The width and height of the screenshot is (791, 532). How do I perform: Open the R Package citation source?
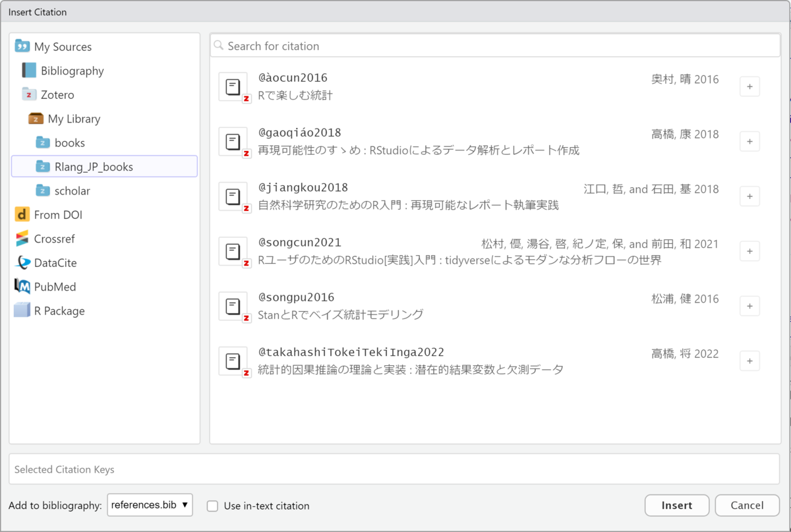[x=58, y=310]
